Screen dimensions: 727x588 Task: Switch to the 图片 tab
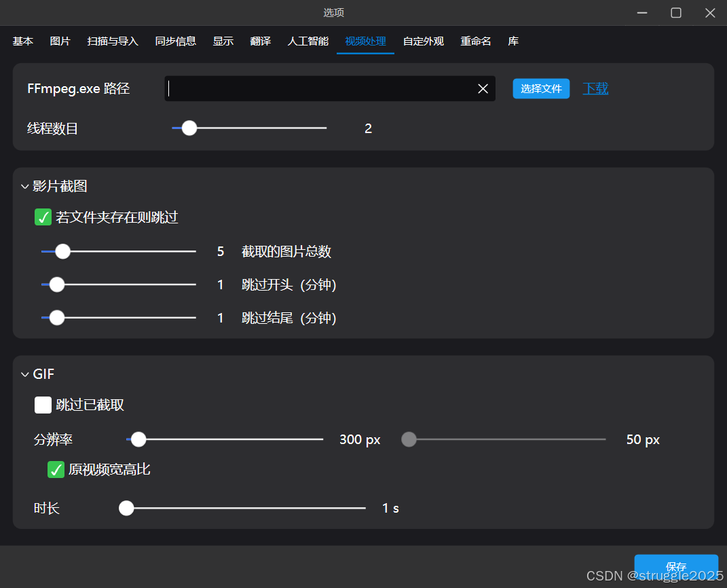tap(60, 41)
